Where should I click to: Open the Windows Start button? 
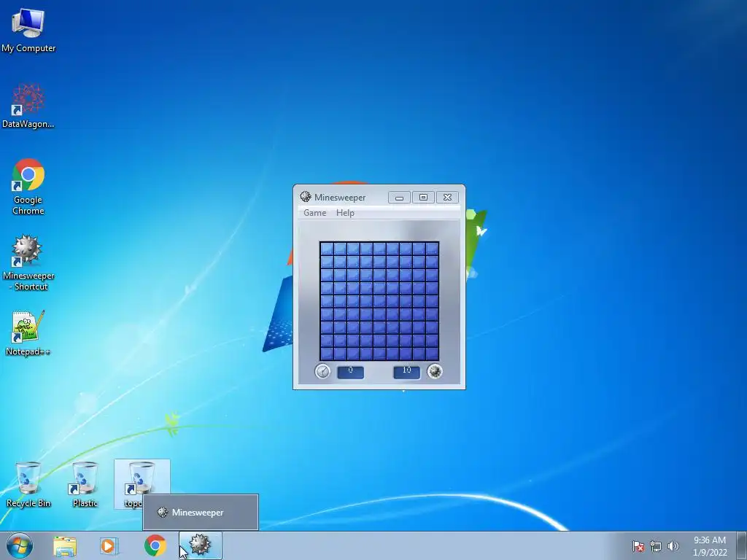(20, 545)
